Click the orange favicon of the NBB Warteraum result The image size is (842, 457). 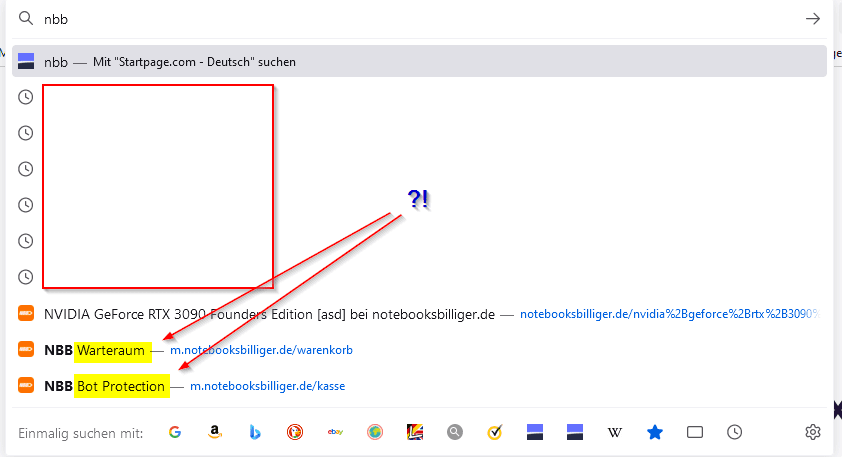[26, 350]
